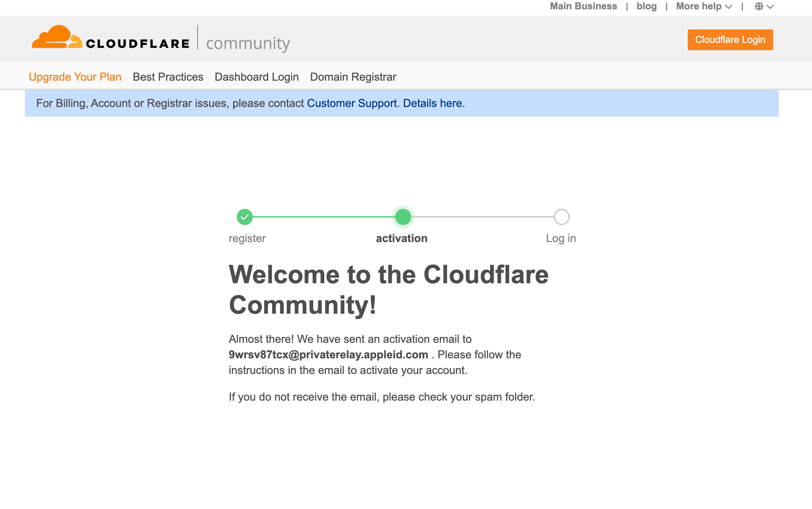Click the Cloudflare cloud logo
The width and height of the screenshot is (812, 509).
(x=56, y=37)
